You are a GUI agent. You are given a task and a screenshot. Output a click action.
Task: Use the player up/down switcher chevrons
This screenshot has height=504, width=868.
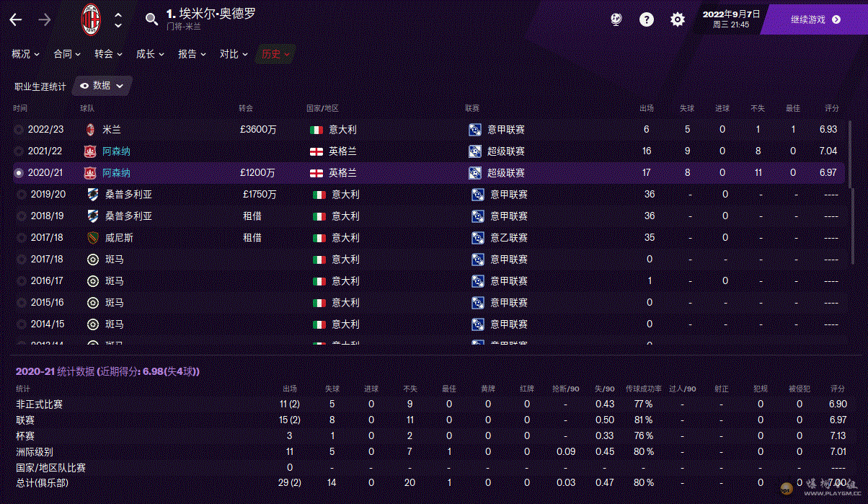(x=118, y=19)
